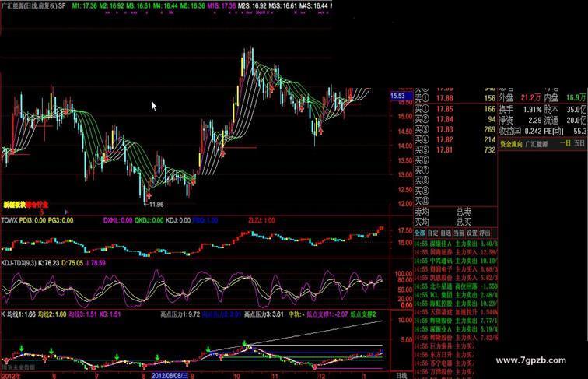Click the red 综合行业 label
The height and width of the screenshot is (379, 588).
point(37,205)
